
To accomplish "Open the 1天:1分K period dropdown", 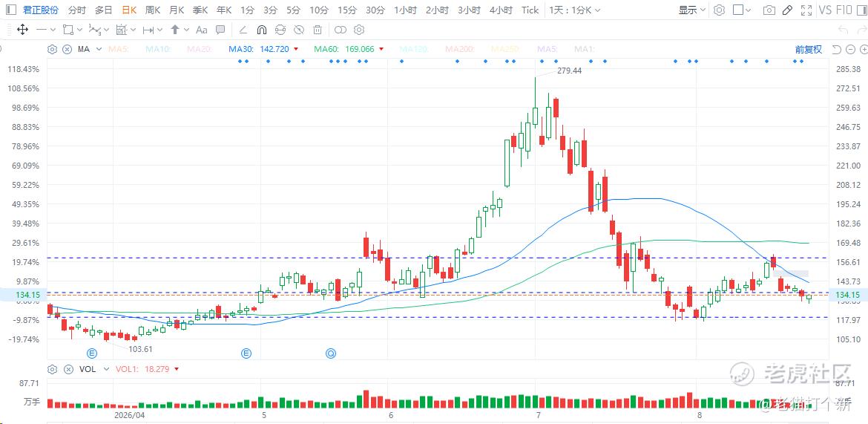I will tap(575, 10).
